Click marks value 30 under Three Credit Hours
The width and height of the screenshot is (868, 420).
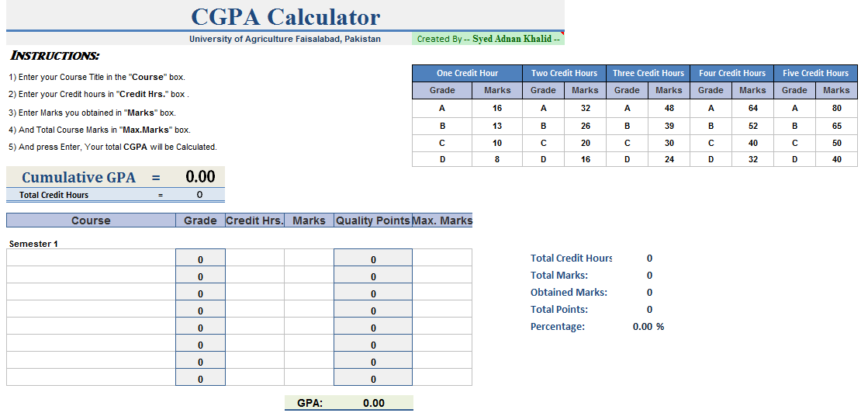point(669,143)
